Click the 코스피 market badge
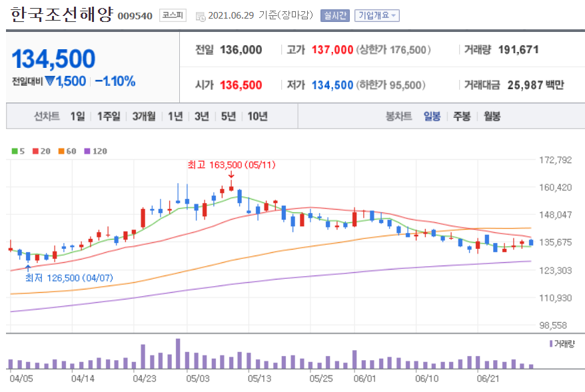This screenshot has width=585, height=392. pos(173,15)
